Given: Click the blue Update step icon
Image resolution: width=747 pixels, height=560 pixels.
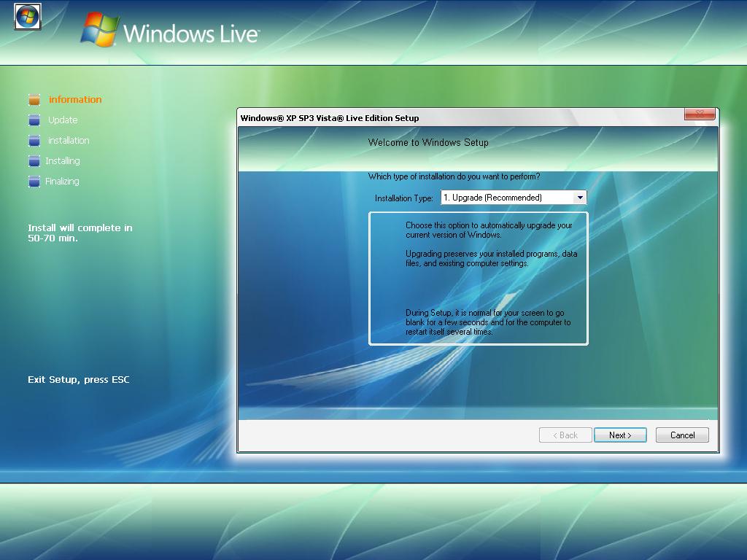Looking at the screenshot, I should click(34, 120).
